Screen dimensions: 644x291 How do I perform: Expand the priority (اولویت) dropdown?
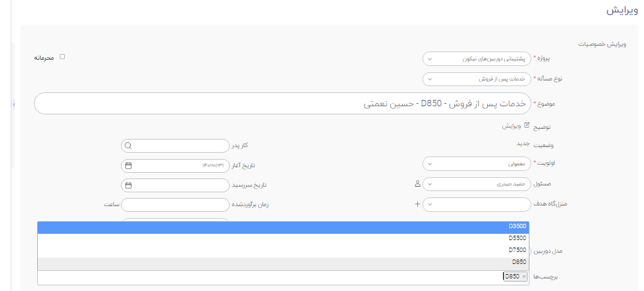[x=477, y=163]
